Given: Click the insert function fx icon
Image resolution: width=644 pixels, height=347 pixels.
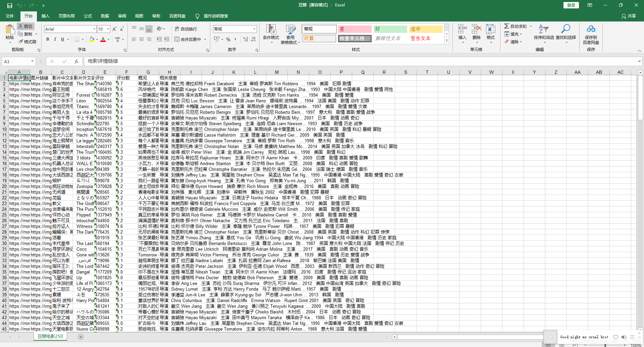Looking at the screenshot, I should (x=76, y=61).
